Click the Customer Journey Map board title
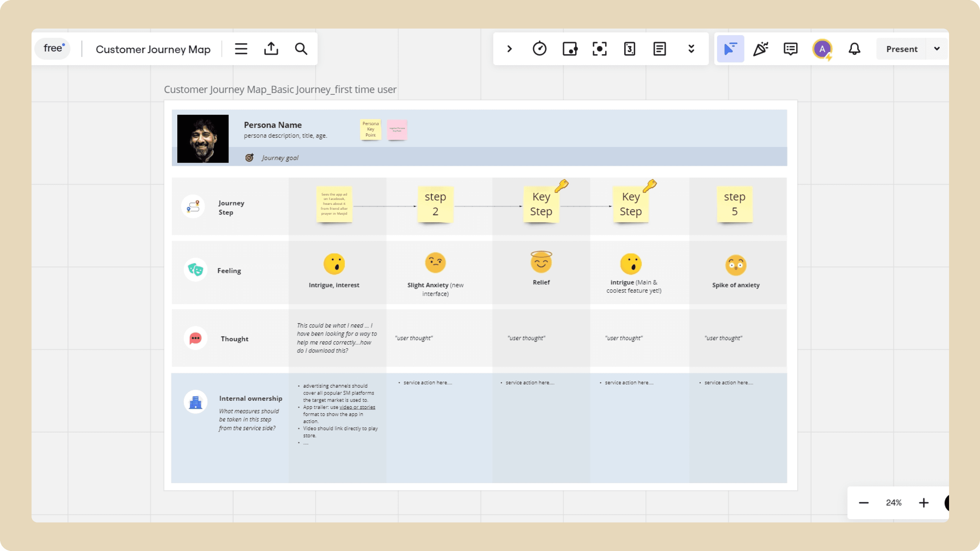Screen dimensions: 980x551 (153, 49)
